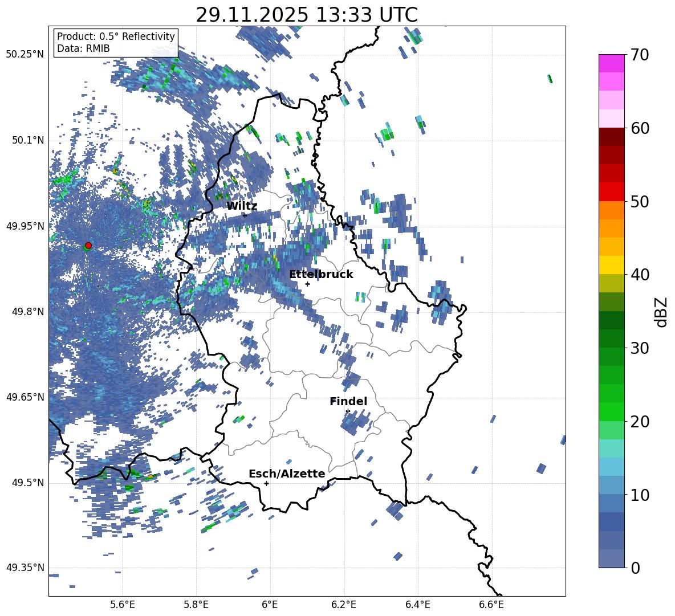Click the 49.95°N latitude label
This screenshot has height=616, width=675.
pos(25,226)
